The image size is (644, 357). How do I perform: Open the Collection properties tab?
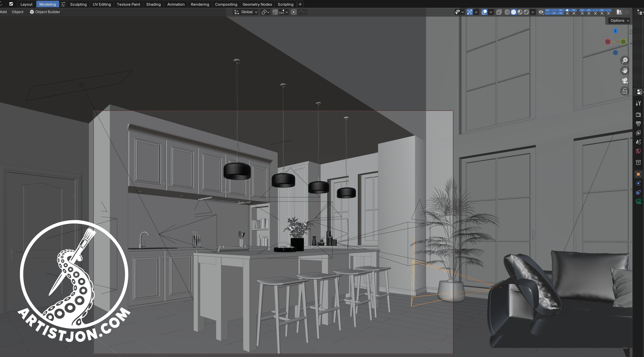[x=638, y=163]
